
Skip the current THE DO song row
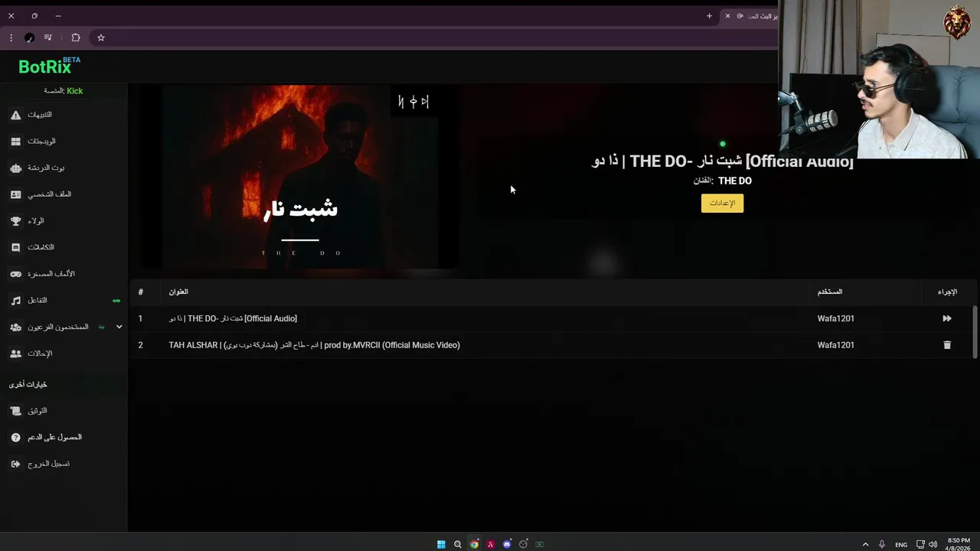(947, 318)
